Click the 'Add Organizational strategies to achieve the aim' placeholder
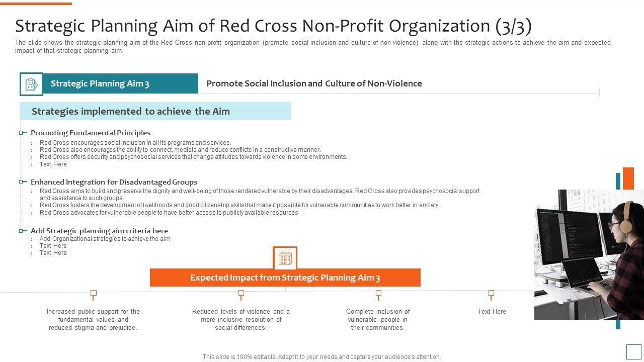This screenshot has width=644, height=362. [x=105, y=239]
